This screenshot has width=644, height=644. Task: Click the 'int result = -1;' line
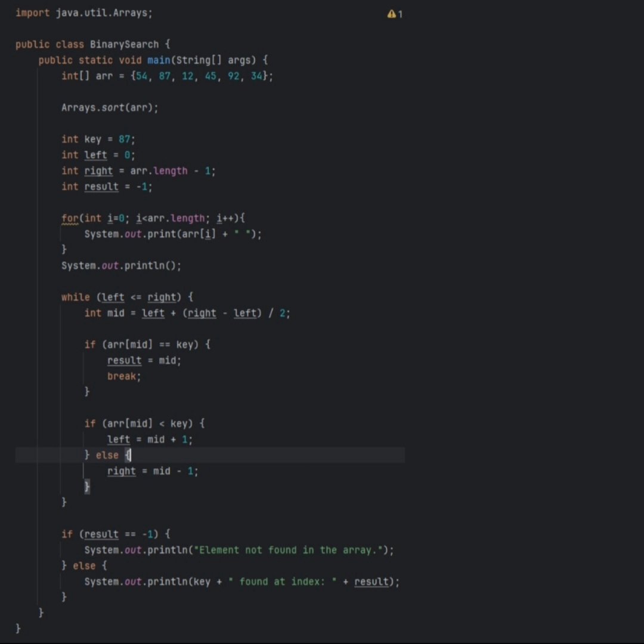107,187
